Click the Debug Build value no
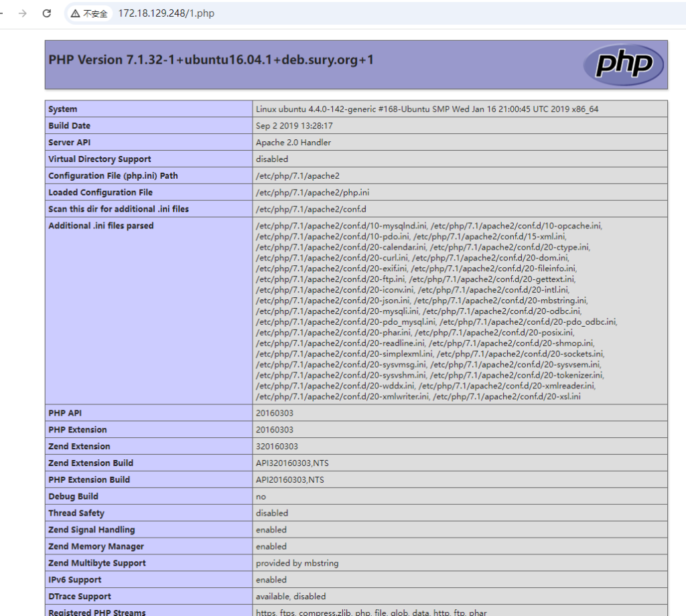The image size is (686, 616). click(261, 497)
